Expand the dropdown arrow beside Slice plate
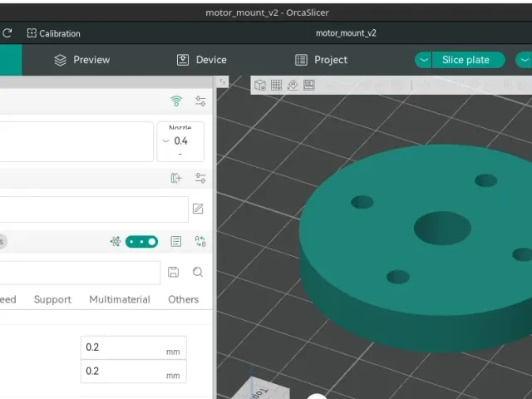 [423, 60]
